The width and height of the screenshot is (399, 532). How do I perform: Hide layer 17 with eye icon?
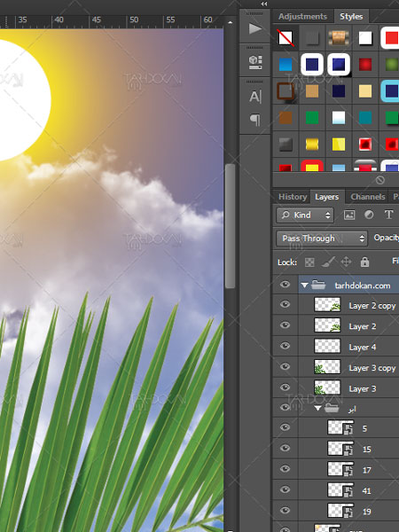[285, 469]
